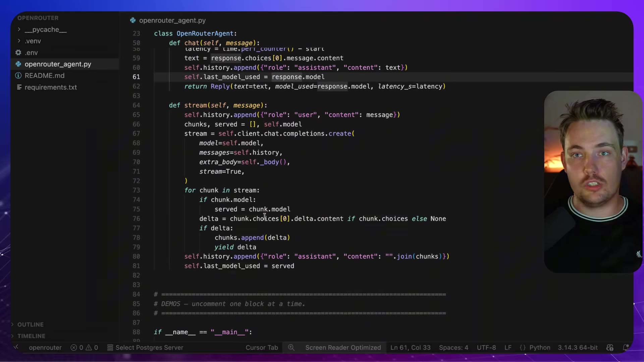Click the sticky class OpenRouterAgent header line

coord(196,34)
